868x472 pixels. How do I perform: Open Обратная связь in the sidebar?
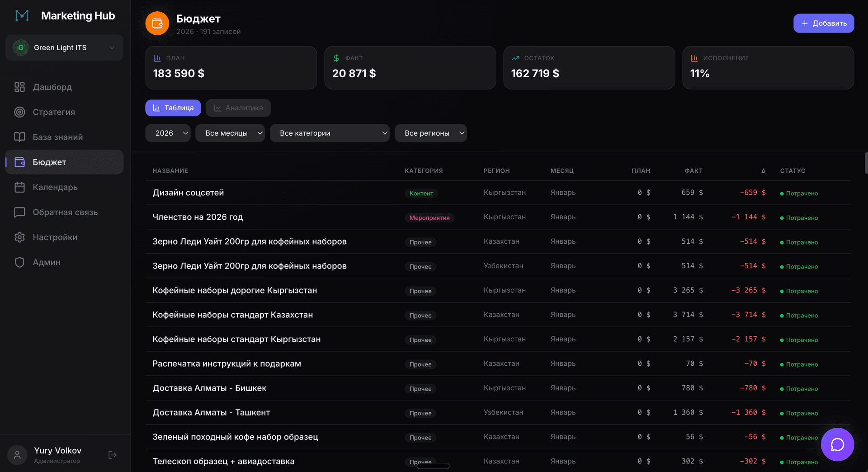pos(65,212)
